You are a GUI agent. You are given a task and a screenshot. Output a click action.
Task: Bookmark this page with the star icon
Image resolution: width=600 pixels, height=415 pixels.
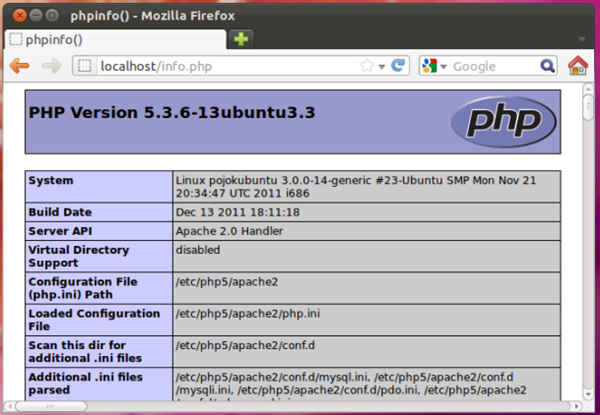pyautogui.click(x=367, y=66)
